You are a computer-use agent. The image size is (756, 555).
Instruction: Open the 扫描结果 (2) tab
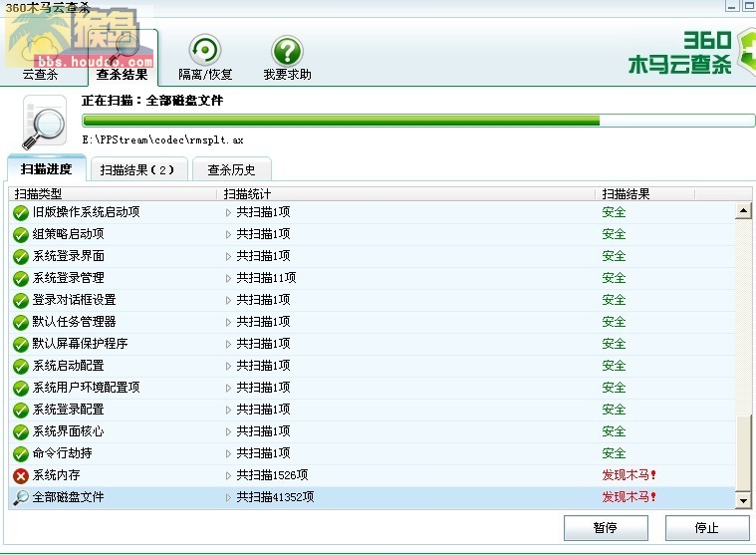point(137,169)
